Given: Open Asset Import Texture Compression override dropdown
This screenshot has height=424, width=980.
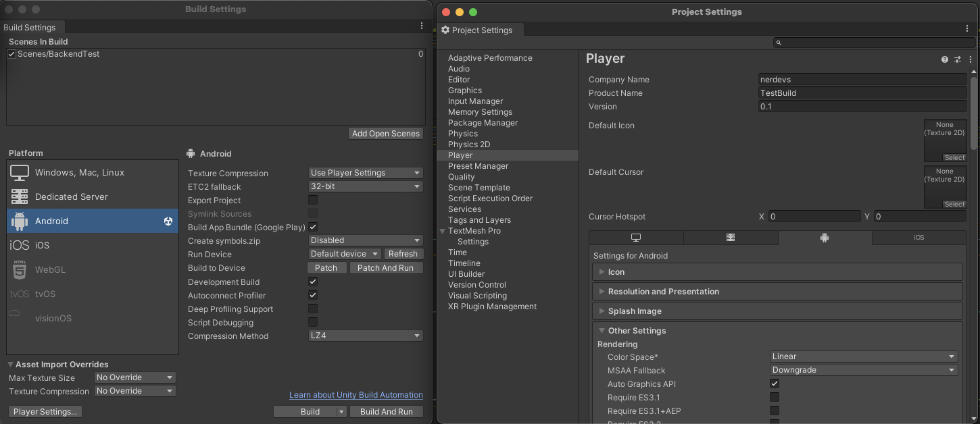Looking at the screenshot, I should point(135,391).
